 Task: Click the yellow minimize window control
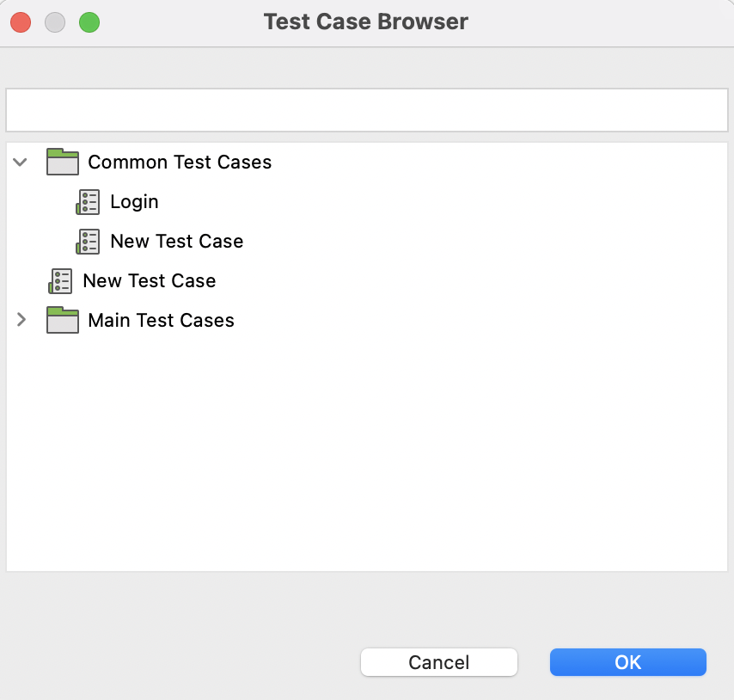click(x=55, y=22)
